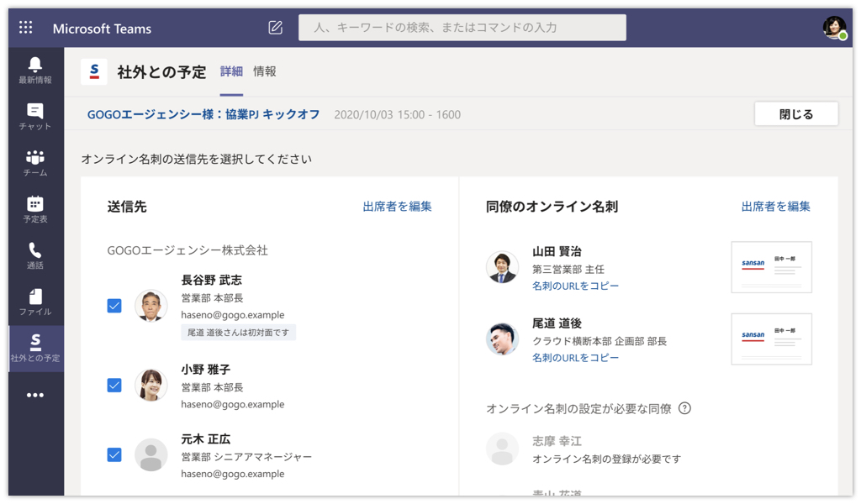Switch to the 情報 tab
Image resolution: width=861 pixels, height=504 pixels.
[x=265, y=71]
